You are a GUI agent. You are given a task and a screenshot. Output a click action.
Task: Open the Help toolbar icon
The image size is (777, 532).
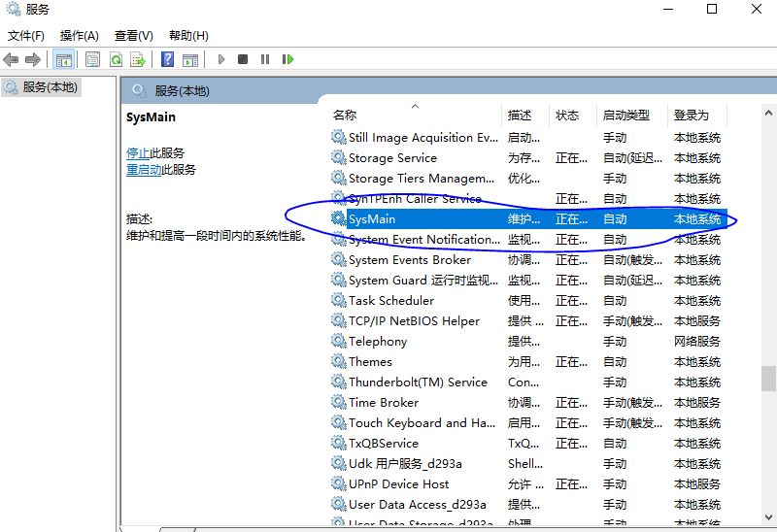click(167, 59)
